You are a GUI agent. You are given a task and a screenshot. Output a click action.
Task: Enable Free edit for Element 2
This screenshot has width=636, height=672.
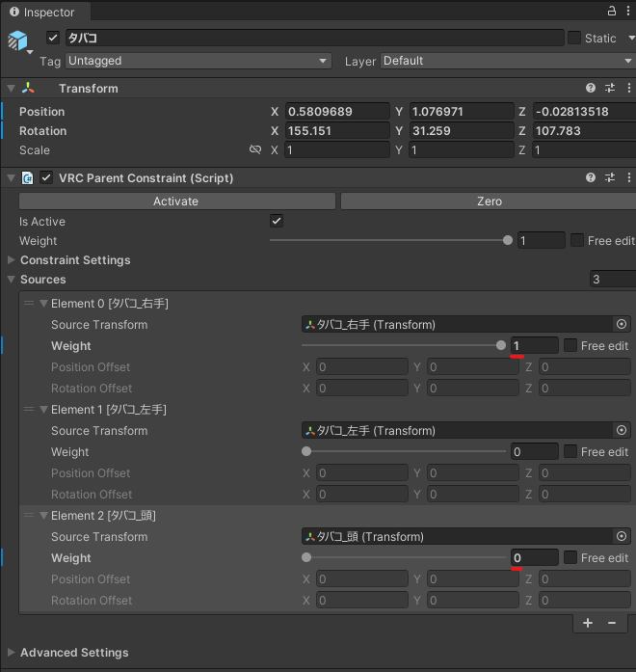tap(570, 557)
